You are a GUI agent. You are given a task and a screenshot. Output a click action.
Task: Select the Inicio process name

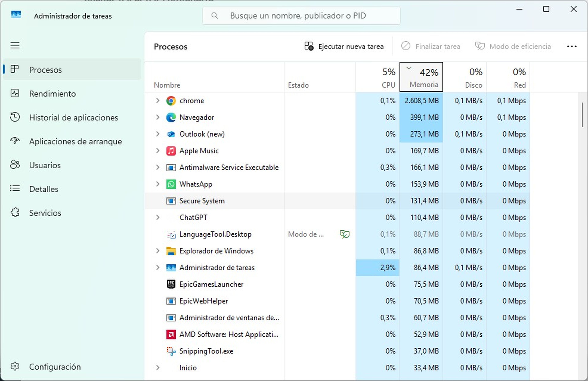coord(188,368)
